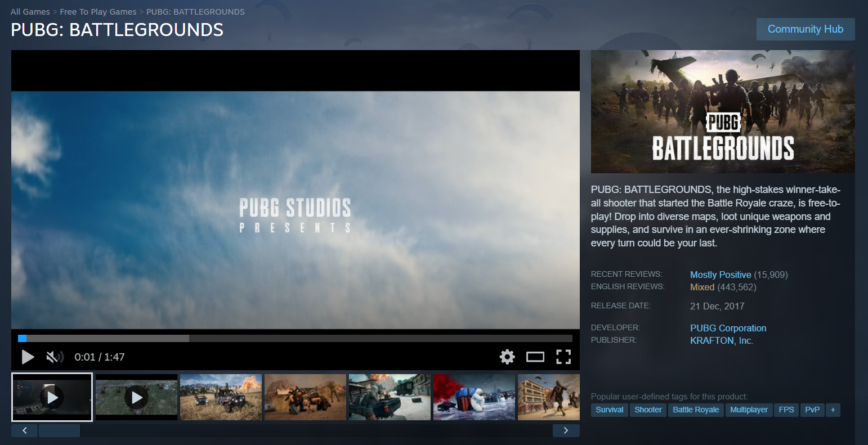868x445 pixels.
Task: Open the Free To Play Games category
Action: coord(98,11)
